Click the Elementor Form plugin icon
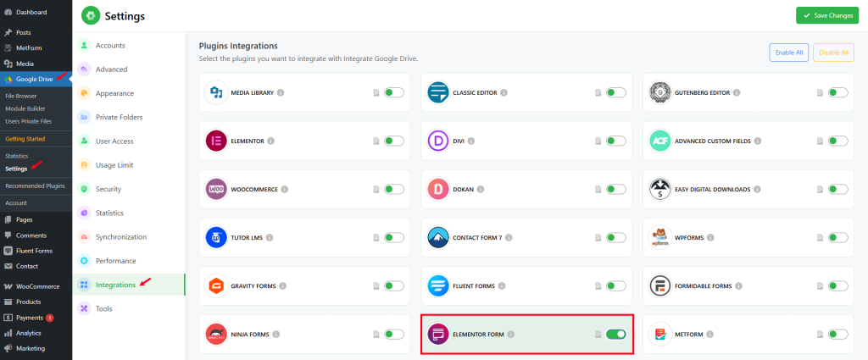868x360 pixels. point(438,334)
